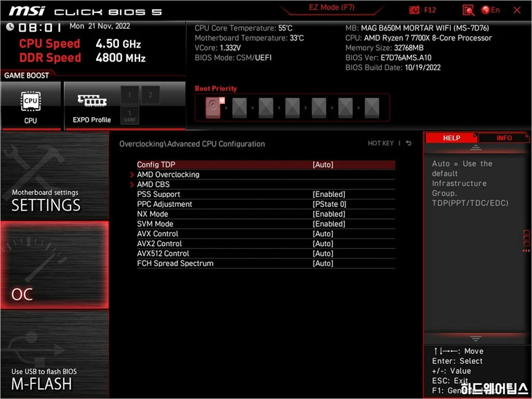Select the AVX Control label
The image size is (532, 399).
[x=157, y=233]
